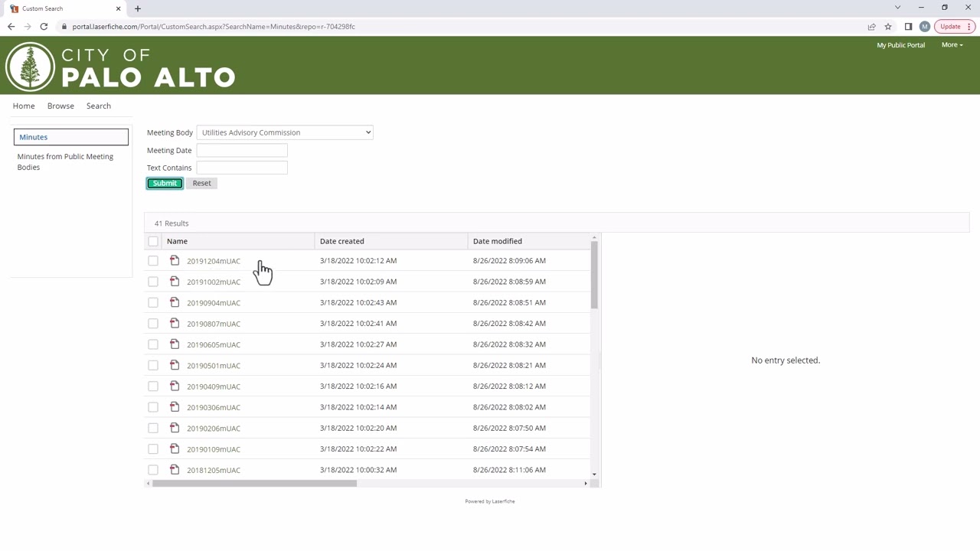Select Minutes from Public Meeting Bodies
The height and width of the screenshot is (551, 980).
(65, 161)
